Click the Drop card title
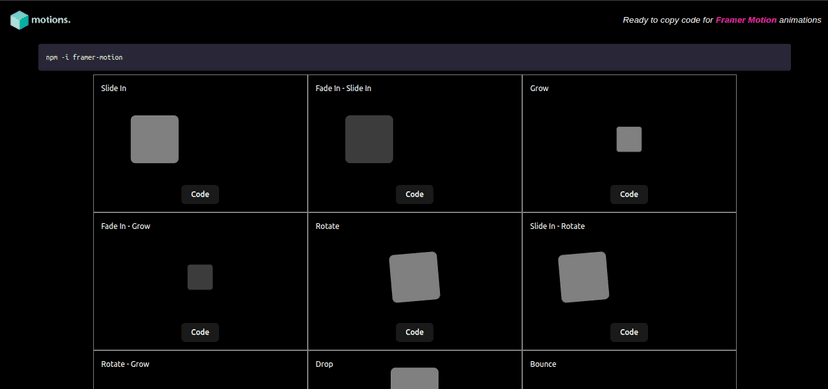The image size is (828, 389). [324, 364]
